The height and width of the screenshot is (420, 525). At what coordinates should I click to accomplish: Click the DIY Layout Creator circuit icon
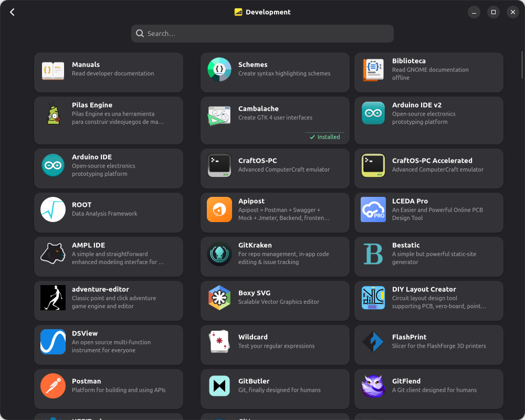coord(373,298)
